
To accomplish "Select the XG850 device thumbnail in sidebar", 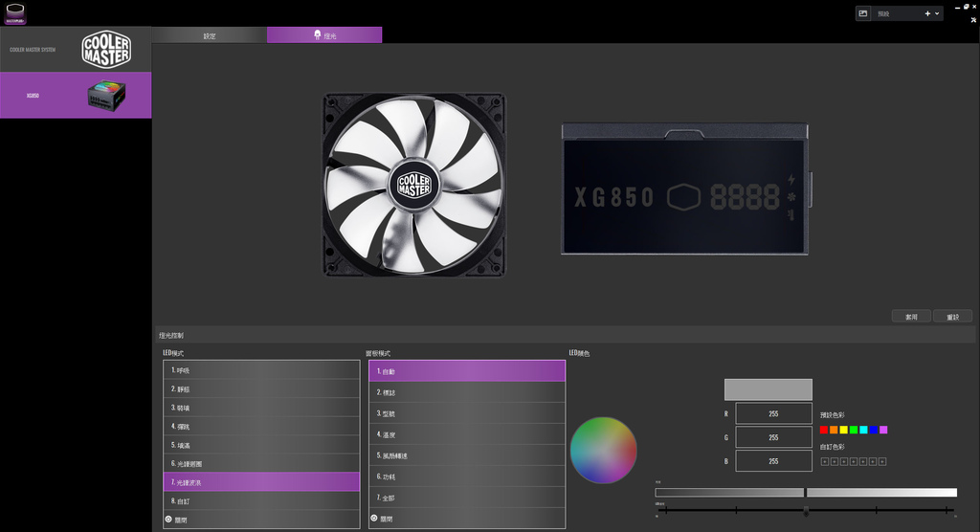I will coord(106,95).
